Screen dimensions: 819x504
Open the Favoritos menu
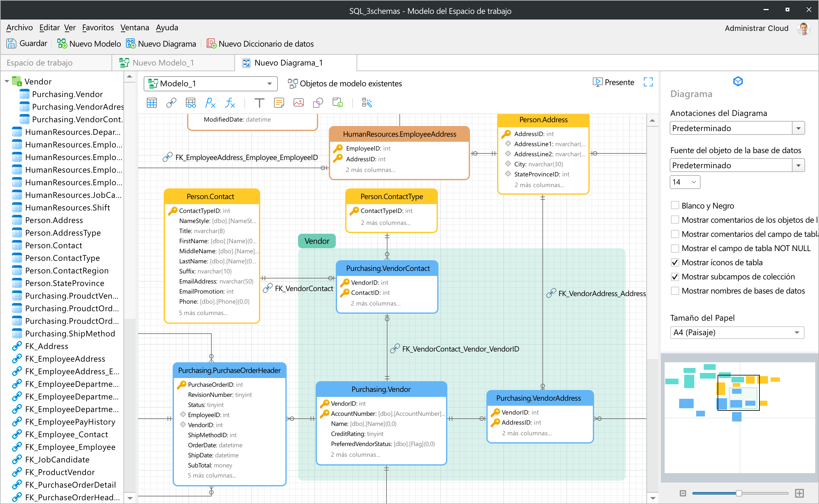pos(98,27)
